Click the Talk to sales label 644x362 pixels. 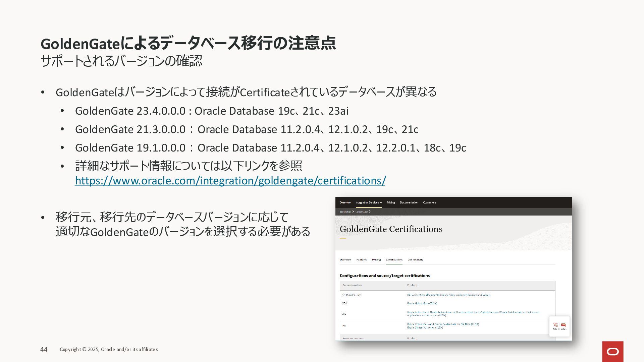pos(559,329)
